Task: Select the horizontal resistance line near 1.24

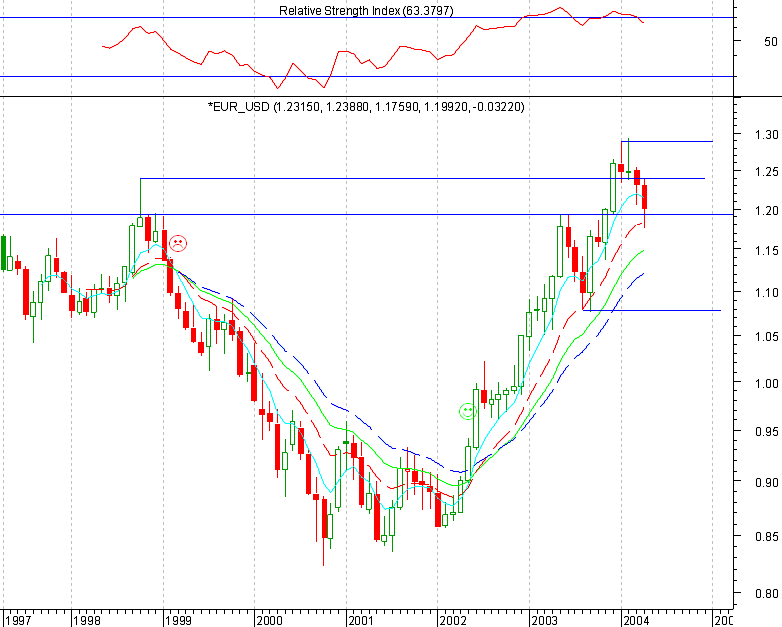Action: 422,178
